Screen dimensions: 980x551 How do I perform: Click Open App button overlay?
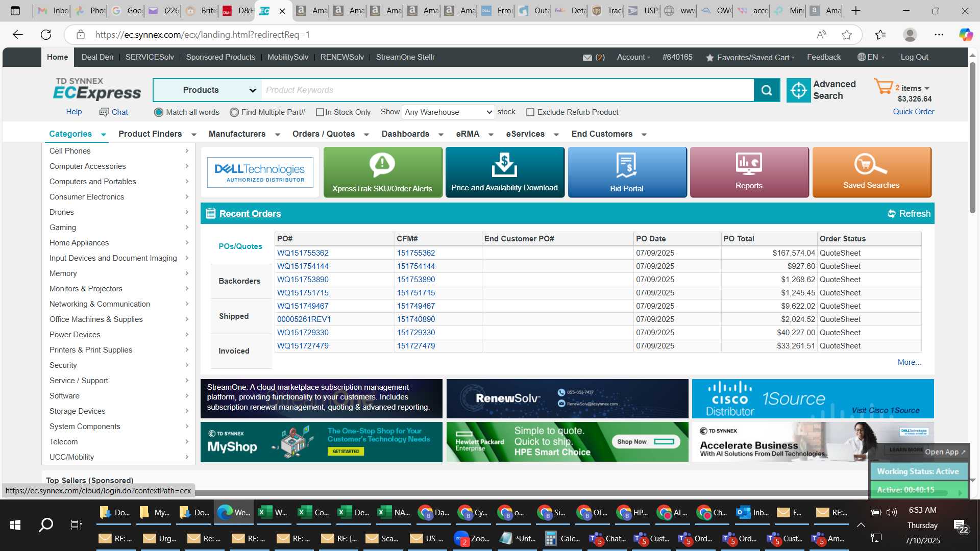tap(945, 452)
